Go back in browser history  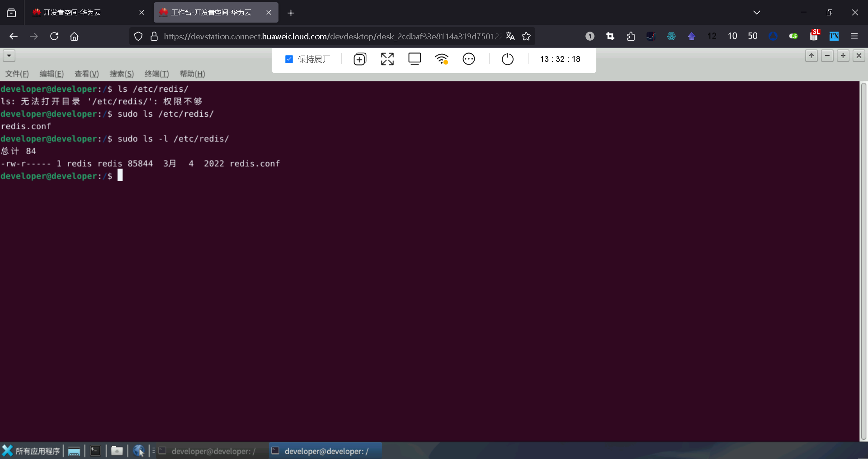tap(14, 36)
